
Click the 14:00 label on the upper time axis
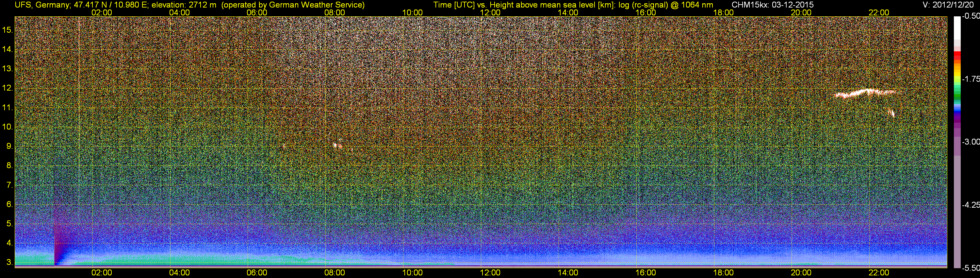click(568, 12)
